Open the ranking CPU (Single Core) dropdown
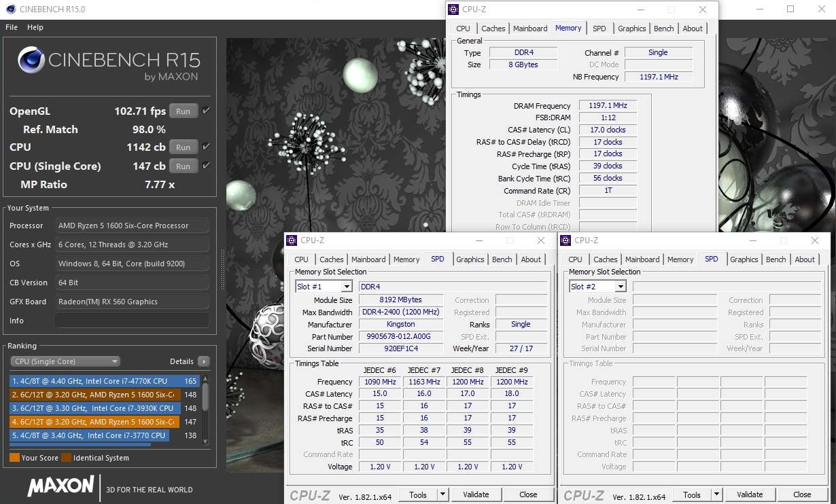 point(65,361)
